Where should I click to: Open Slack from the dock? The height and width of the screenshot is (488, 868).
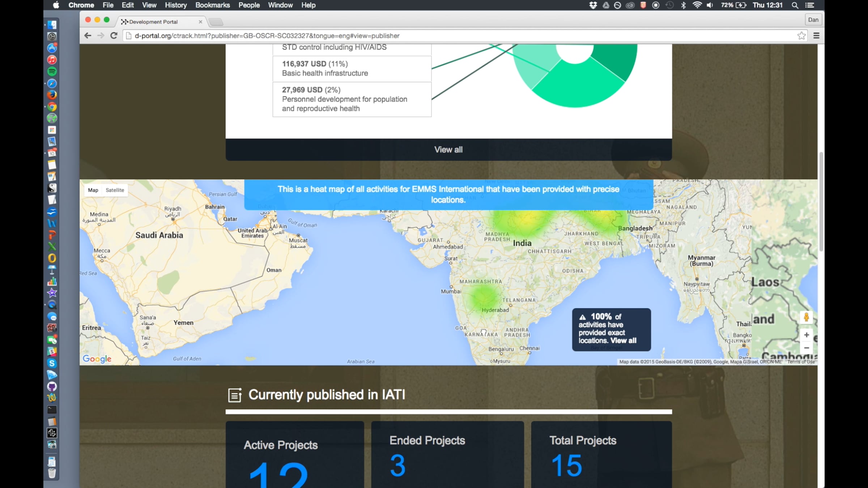pos(52,351)
